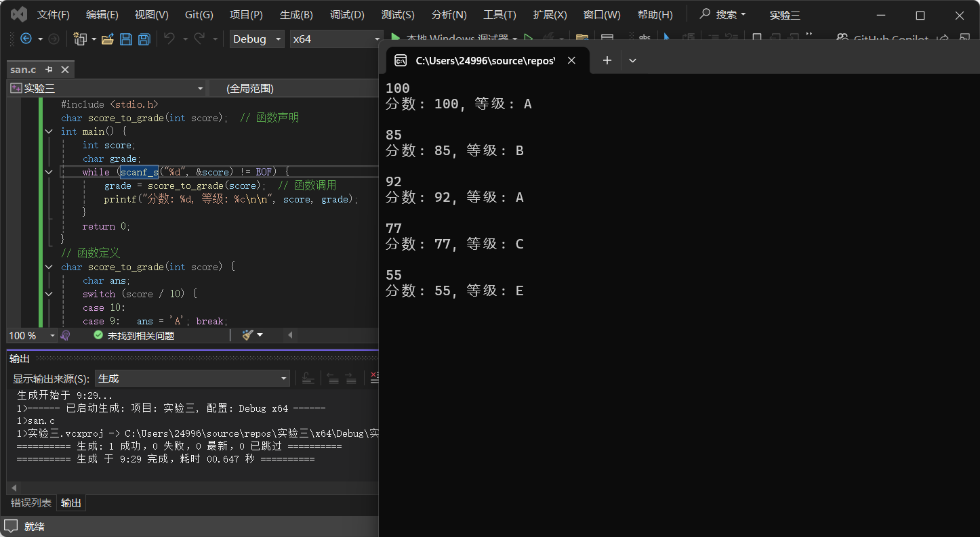Open the 显示输出来源 生成 dropdown
The height and width of the screenshot is (537, 980).
coord(192,379)
